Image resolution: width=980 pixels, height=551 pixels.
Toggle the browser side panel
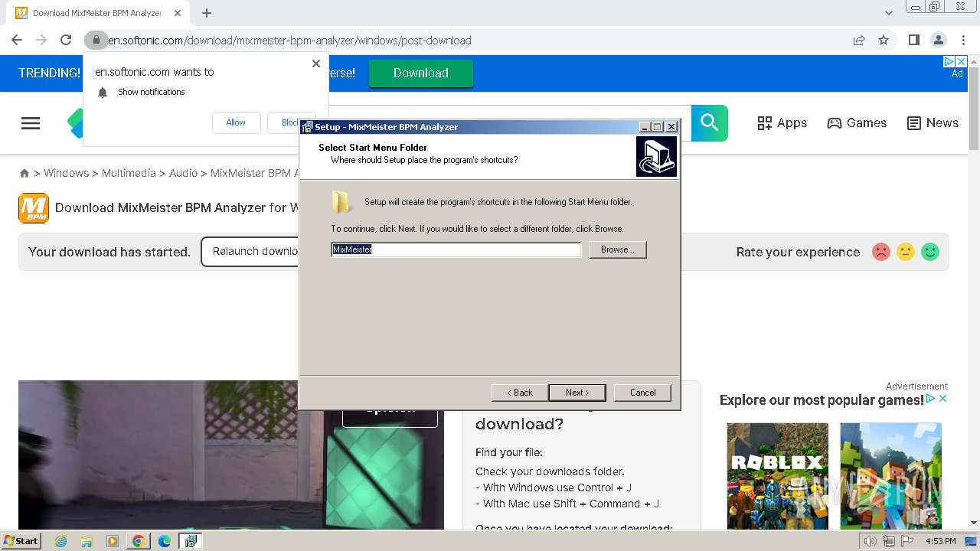(913, 40)
